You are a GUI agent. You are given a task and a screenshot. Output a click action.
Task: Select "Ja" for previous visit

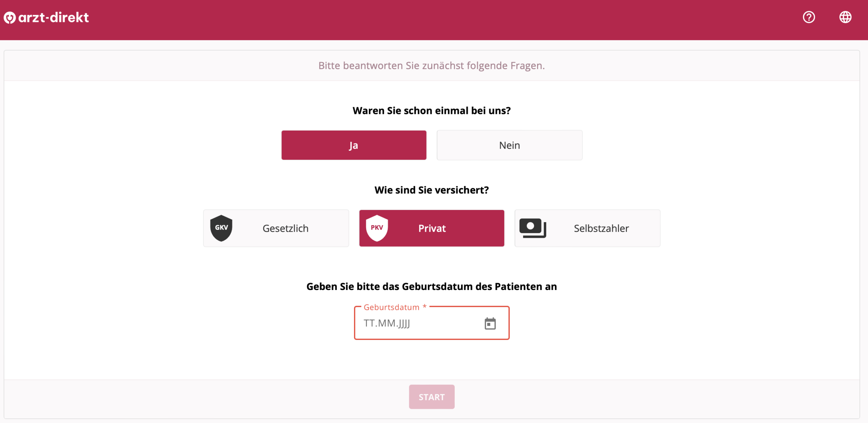tap(354, 145)
